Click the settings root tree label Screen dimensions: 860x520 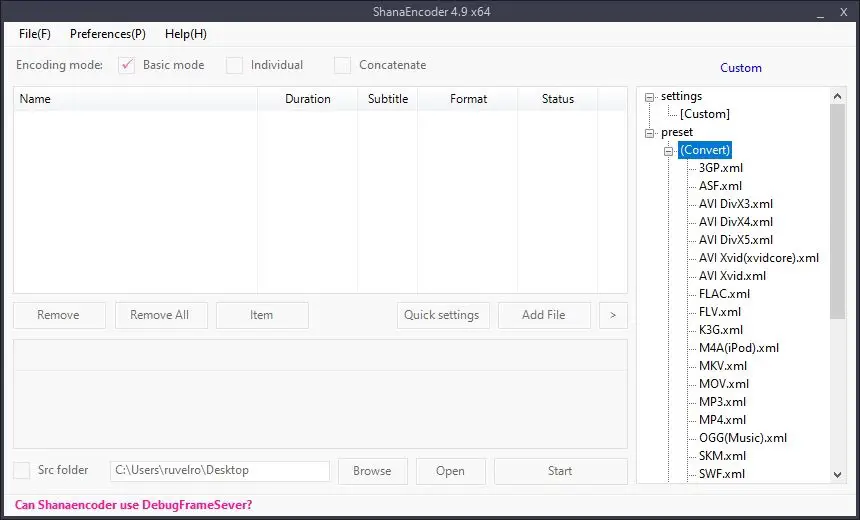(x=681, y=96)
